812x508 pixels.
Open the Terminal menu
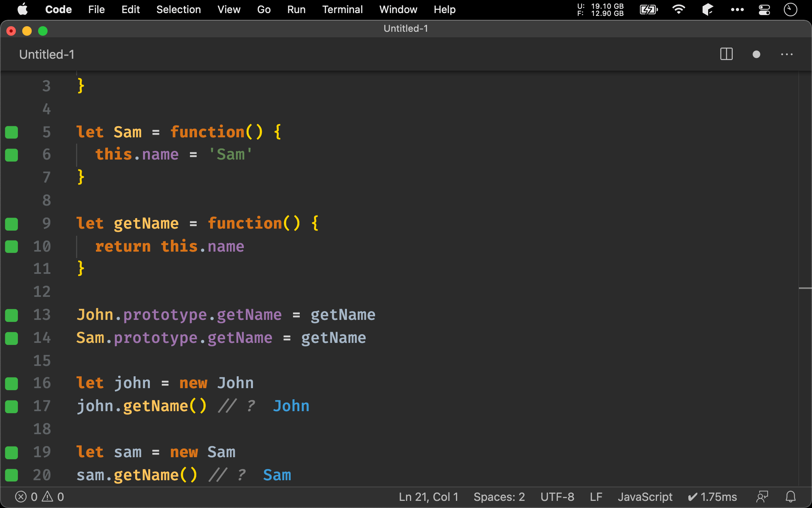[341, 9]
